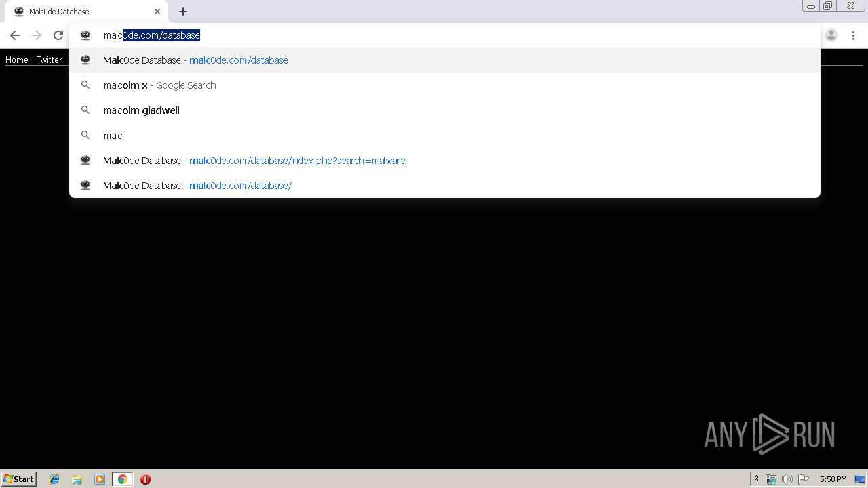The width and height of the screenshot is (868, 488).
Task: Open the Twitter link on page
Action: [x=49, y=60]
